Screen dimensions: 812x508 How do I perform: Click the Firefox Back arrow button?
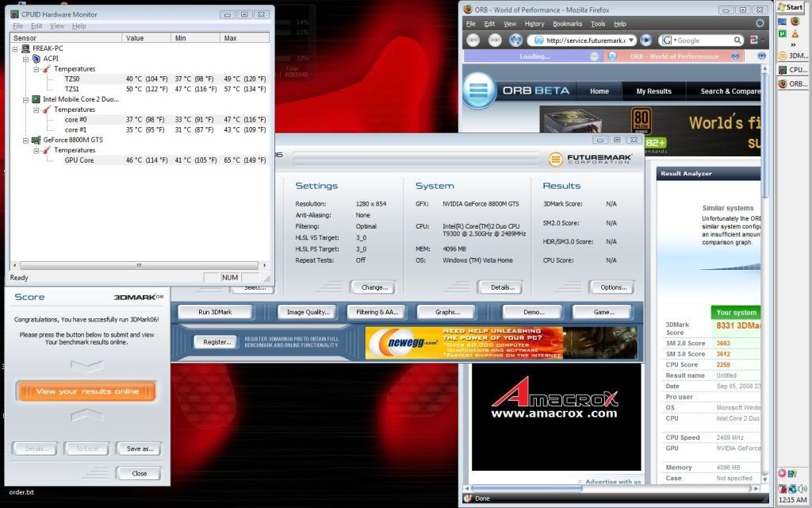(x=473, y=40)
